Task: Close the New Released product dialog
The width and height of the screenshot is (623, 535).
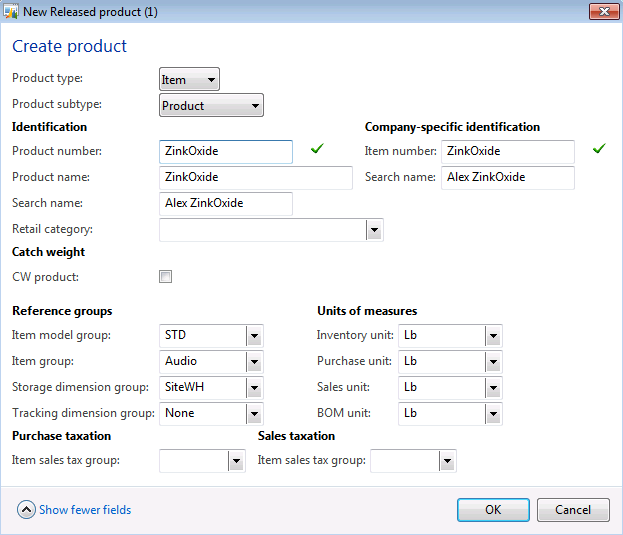Action: pos(601,12)
